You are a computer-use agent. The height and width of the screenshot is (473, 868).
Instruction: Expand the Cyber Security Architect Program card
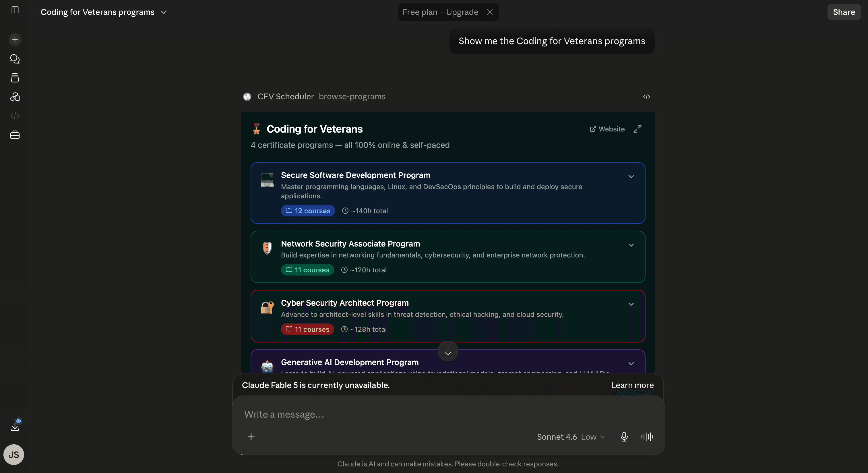pos(631,304)
